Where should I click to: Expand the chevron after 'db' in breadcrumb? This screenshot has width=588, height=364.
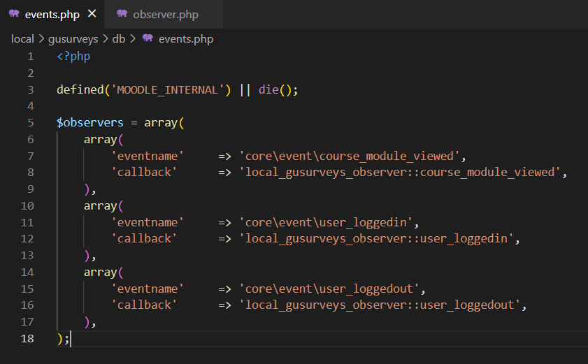point(133,38)
